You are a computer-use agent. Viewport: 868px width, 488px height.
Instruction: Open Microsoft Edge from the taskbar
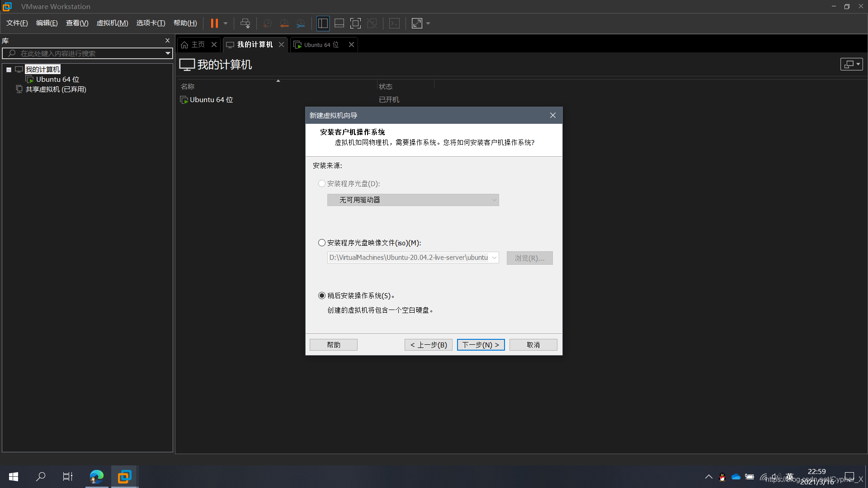click(x=97, y=477)
